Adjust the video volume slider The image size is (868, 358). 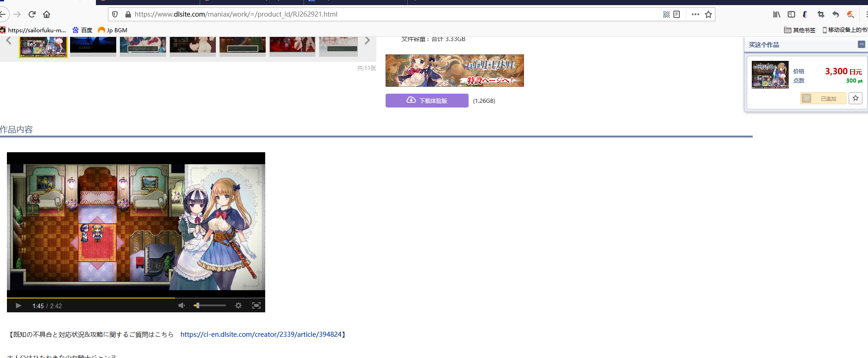(210, 305)
